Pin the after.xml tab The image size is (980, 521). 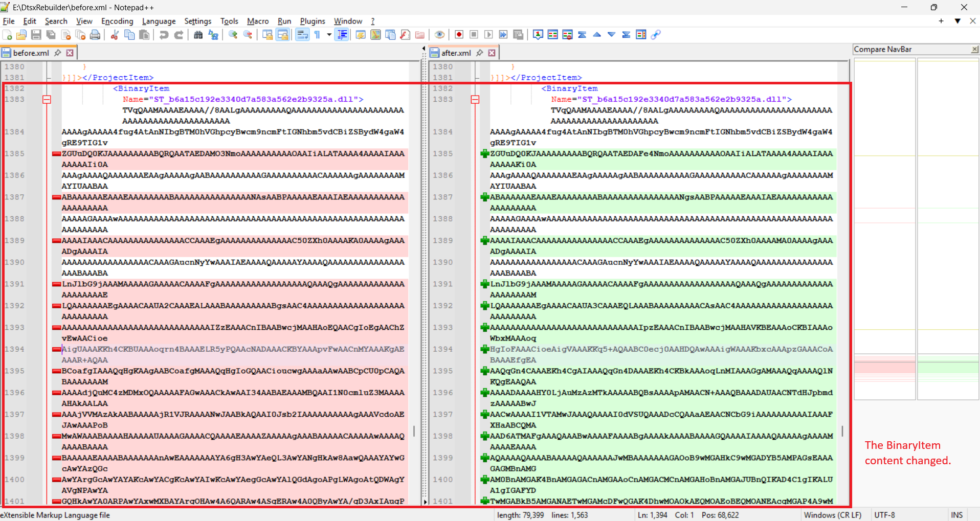479,53
